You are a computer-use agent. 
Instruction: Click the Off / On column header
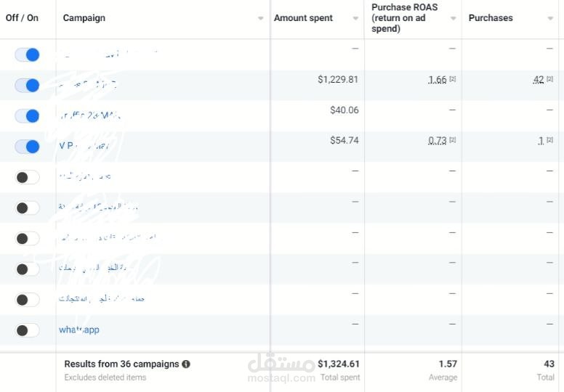click(22, 18)
